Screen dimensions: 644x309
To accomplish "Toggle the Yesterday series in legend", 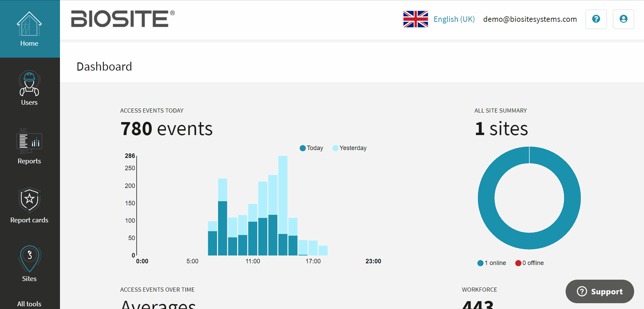I will [350, 148].
